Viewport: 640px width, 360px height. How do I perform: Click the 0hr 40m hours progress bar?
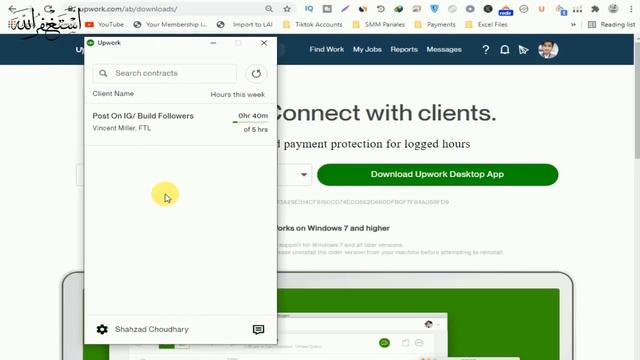(251, 122)
